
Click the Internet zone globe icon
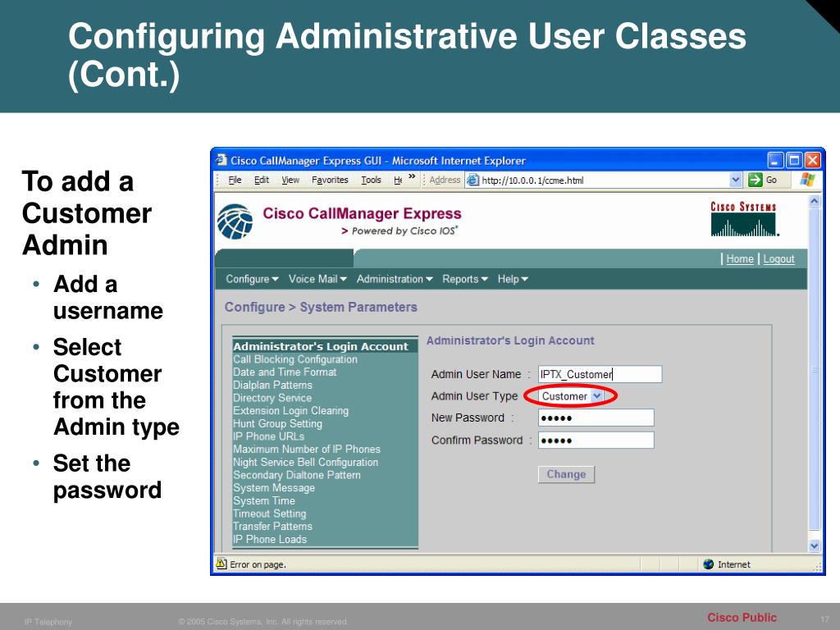coord(708,564)
